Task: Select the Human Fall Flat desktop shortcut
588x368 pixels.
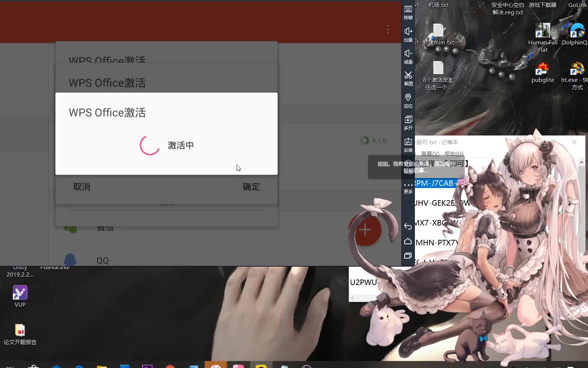Action: coord(543,38)
